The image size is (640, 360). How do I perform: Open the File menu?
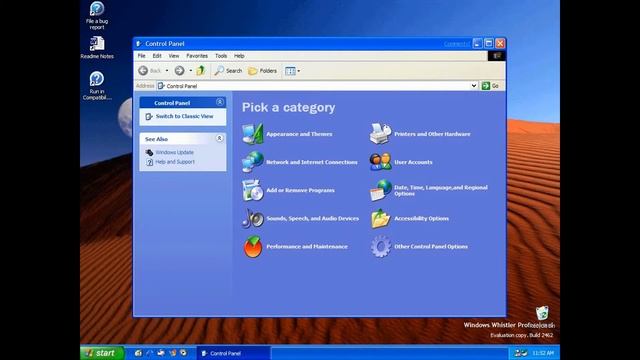tap(142, 56)
